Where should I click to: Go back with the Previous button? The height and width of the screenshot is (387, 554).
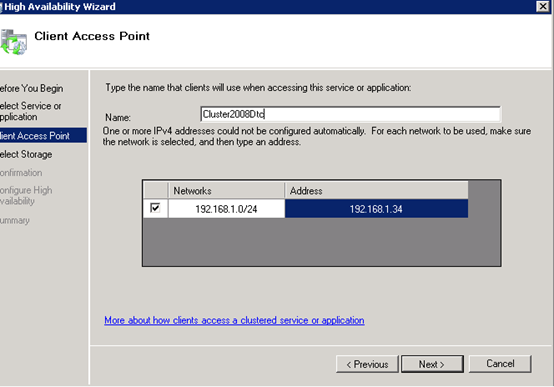(x=367, y=364)
